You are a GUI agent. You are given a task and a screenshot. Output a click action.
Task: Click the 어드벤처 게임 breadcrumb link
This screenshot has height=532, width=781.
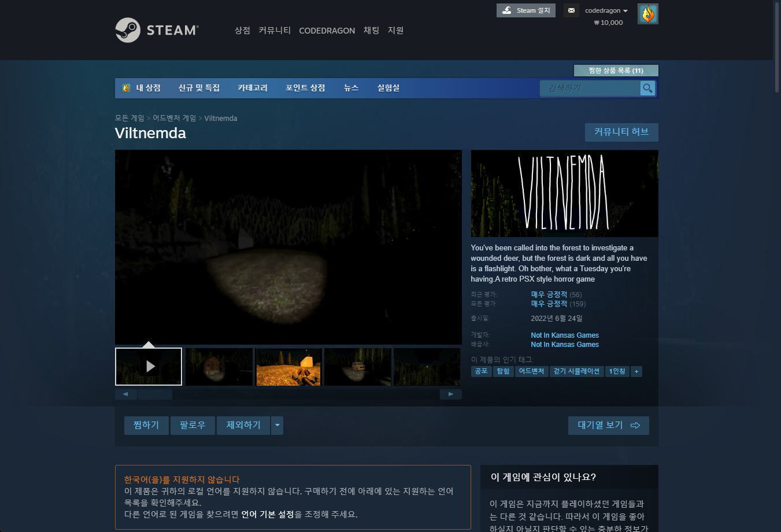pyautogui.click(x=174, y=118)
